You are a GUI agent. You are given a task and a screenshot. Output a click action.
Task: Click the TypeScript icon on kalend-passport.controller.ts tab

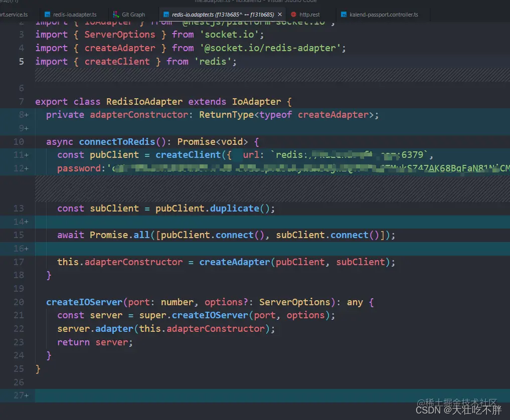344,15
